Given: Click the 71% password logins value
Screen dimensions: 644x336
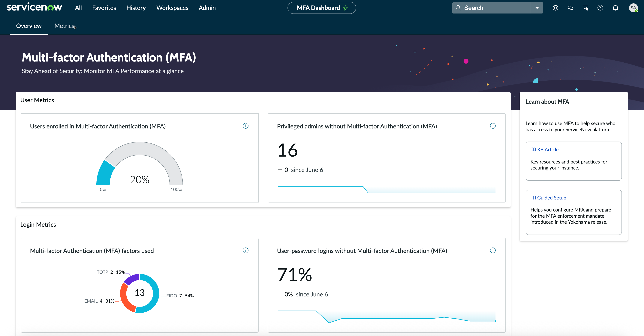Looking at the screenshot, I should [x=294, y=275].
